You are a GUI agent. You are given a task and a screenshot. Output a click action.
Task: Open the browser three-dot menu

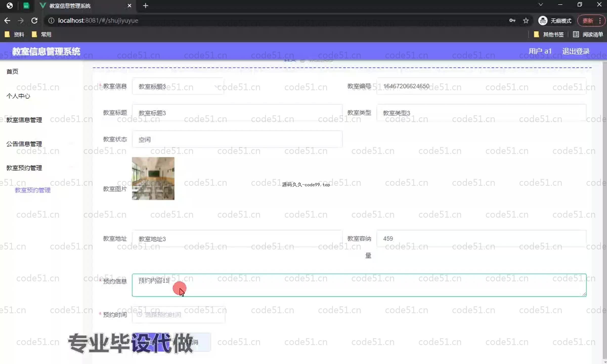point(600,20)
